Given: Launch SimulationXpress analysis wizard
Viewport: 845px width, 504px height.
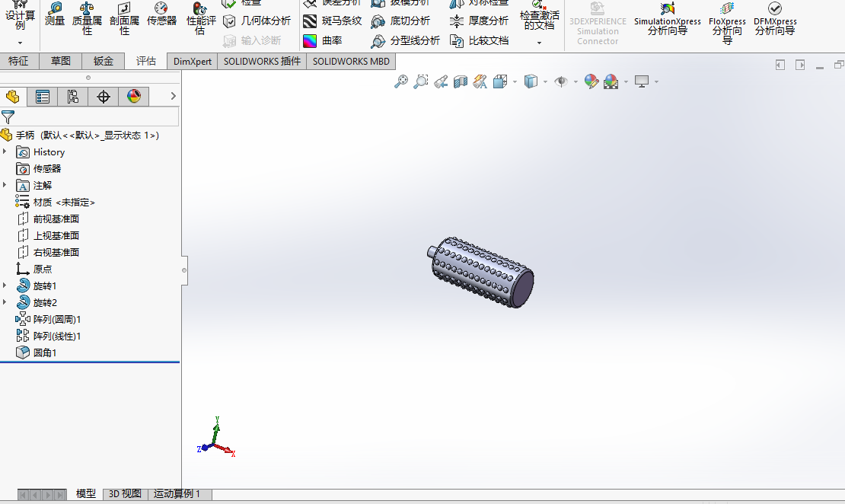Looking at the screenshot, I should click(667, 19).
